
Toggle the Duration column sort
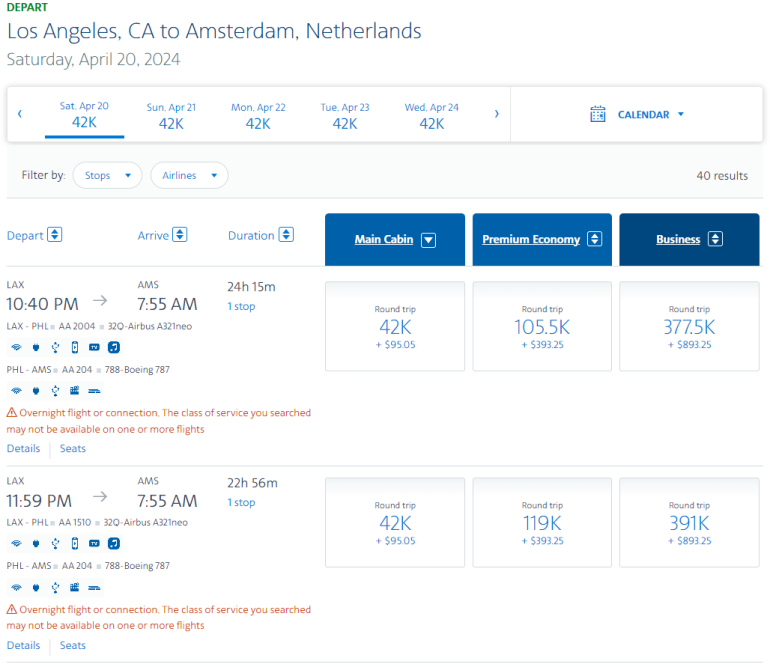click(286, 235)
